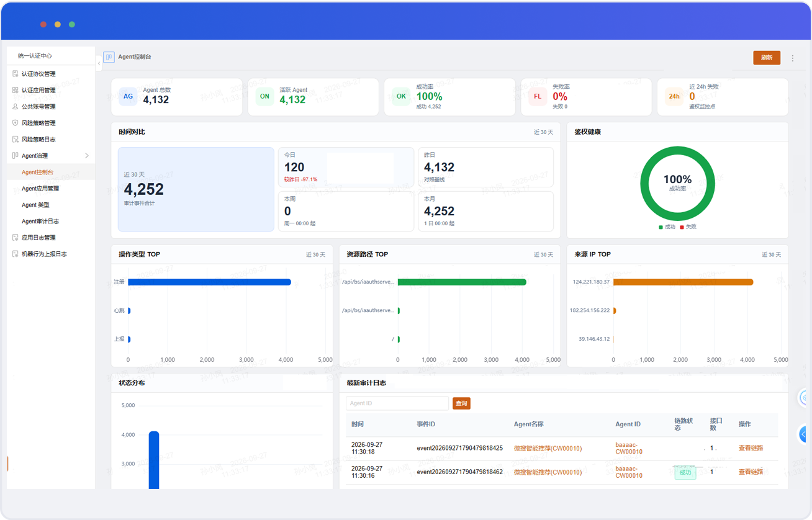Open the vertical three-dot menu beside 刷新
The height and width of the screenshot is (520, 812).
(x=793, y=58)
